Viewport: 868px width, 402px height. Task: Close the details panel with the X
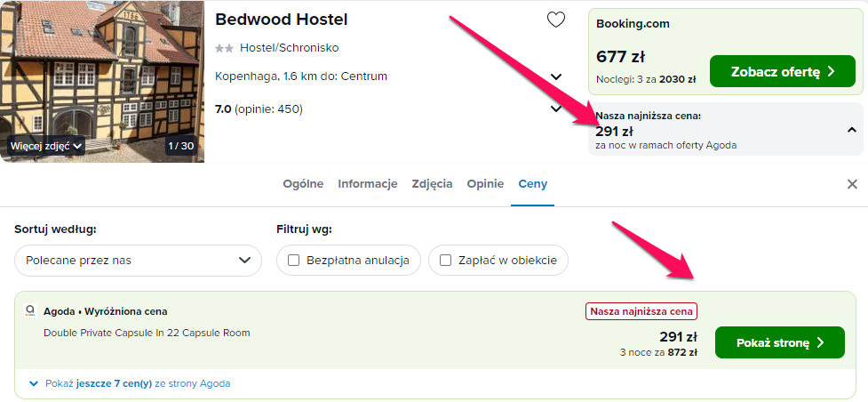coord(853,184)
